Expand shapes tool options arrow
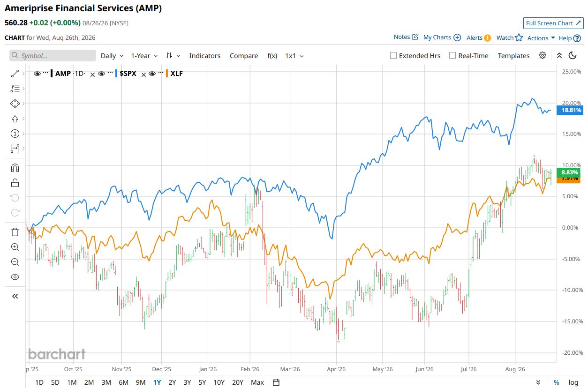Image resolution: width=588 pixels, height=388 pixels. [23, 103]
